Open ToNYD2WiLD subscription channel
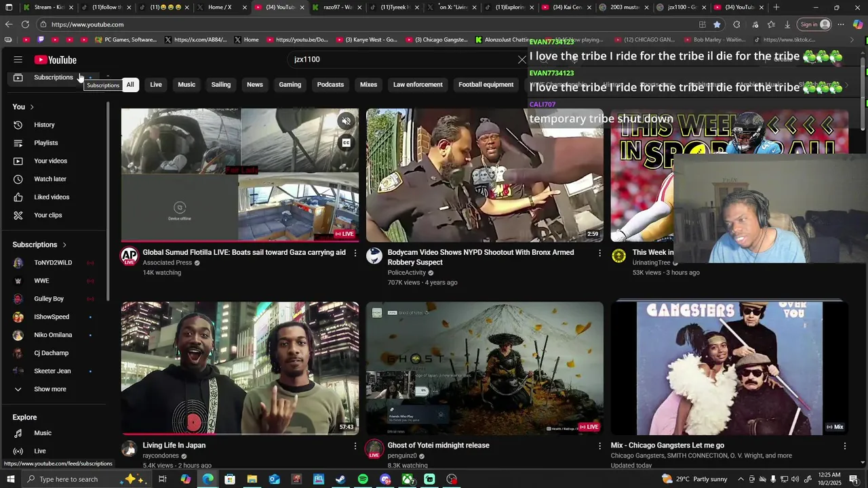 54,263
